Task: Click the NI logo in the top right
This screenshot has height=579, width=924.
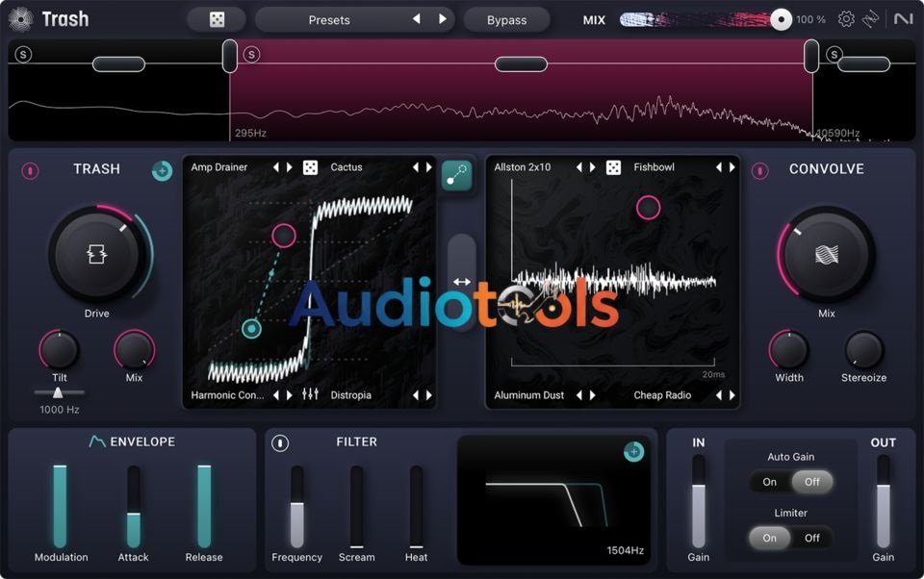Action: click(903, 17)
